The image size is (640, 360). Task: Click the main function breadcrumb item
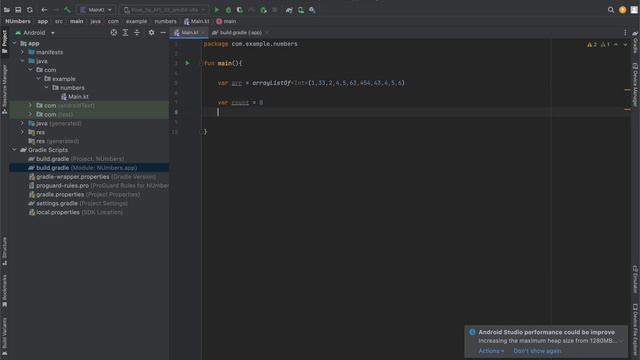[226, 21]
